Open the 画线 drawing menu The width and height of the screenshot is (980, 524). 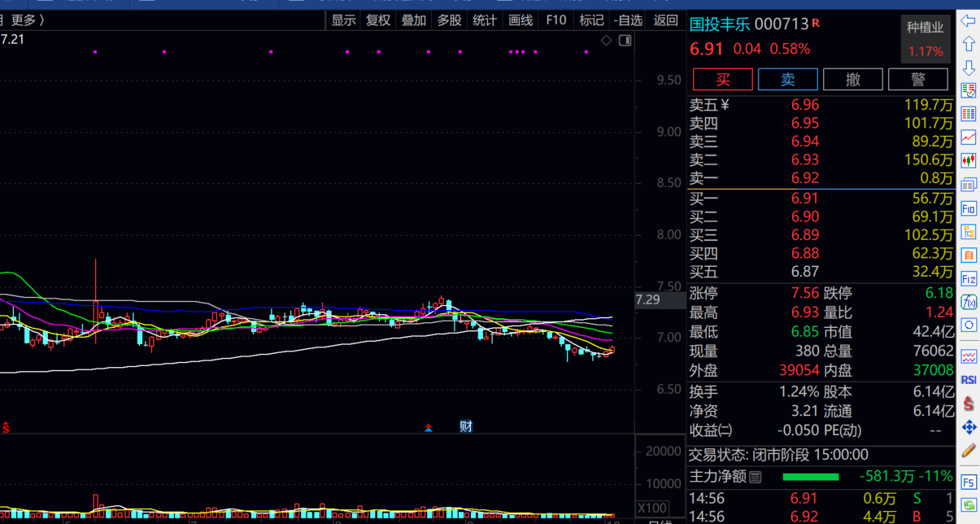520,20
